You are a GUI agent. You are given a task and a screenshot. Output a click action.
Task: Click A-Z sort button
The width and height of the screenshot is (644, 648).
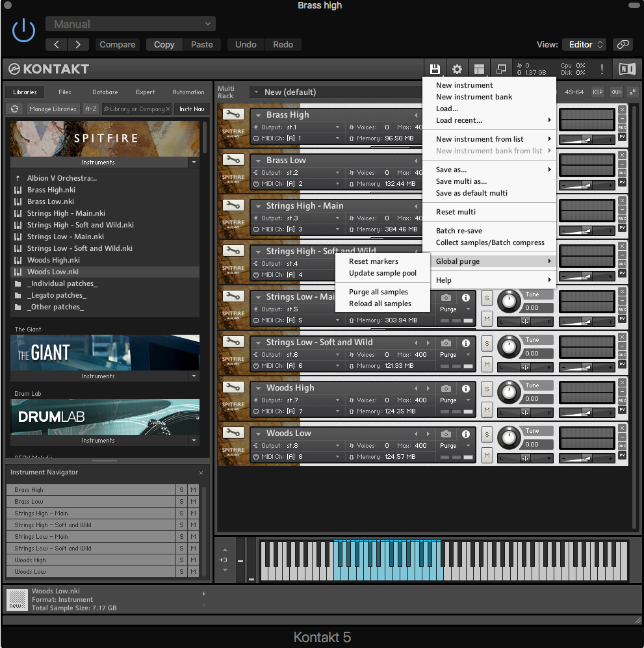pyautogui.click(x=91, y=109)
